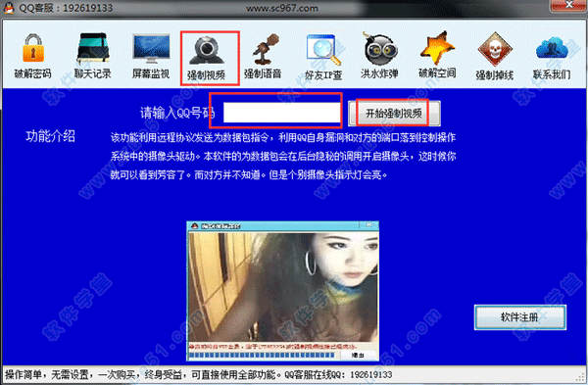Select the 破解空间 star icon
Screen dimensions: 588x385
click(x=437, y=48)
